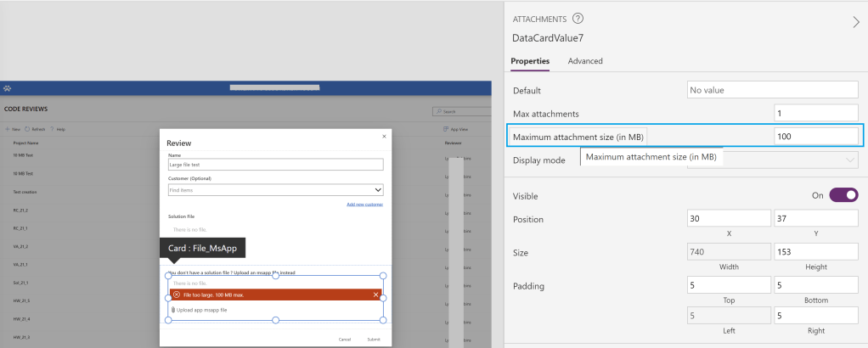Close the Review dialog with X icon
Viewport: 868px width, 348px height.
pyautogui.click(x=384, y=136)
